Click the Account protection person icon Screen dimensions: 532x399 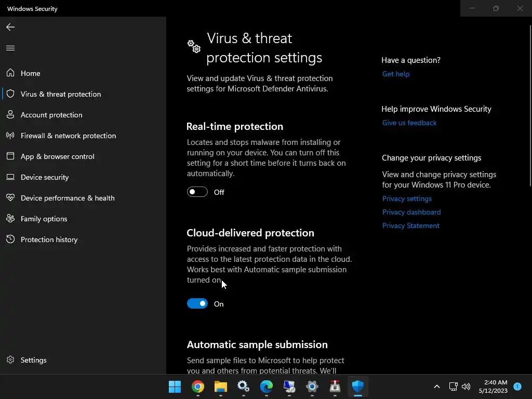10,114
